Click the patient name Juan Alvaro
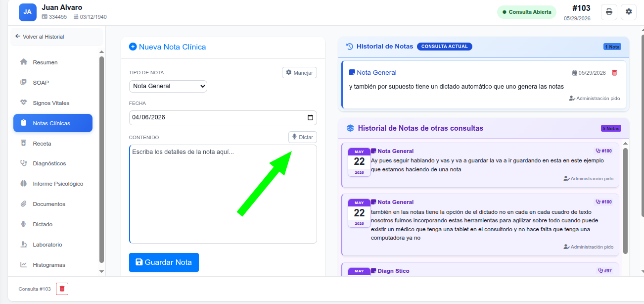This screenshot has height=304, width=644. [62, 7]
